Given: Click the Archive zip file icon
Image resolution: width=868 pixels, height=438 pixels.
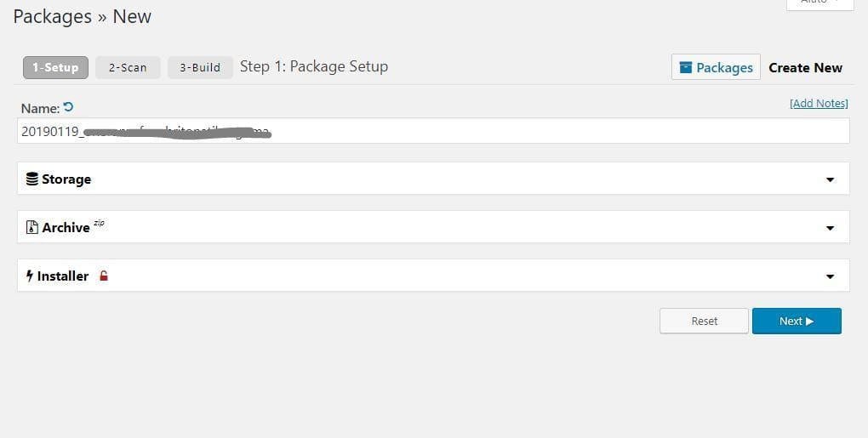Looking at the screenshot, I should pos(32,228).
